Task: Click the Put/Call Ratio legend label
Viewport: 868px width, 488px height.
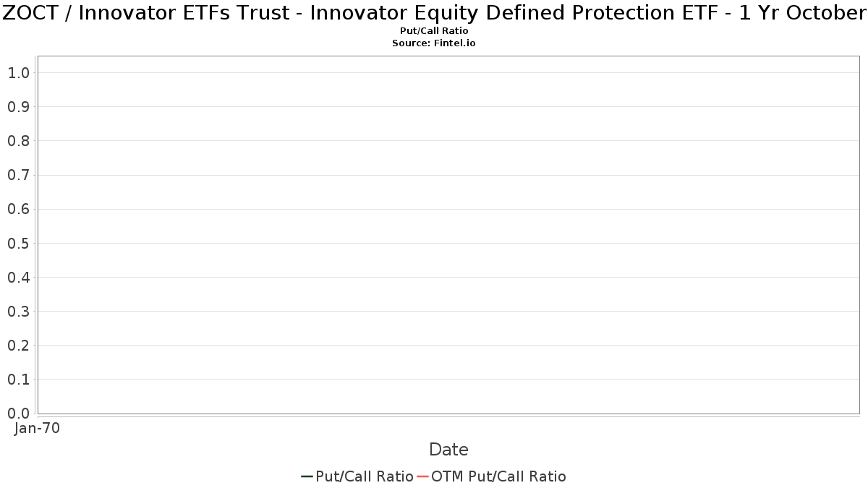Action: coord(365,476)
